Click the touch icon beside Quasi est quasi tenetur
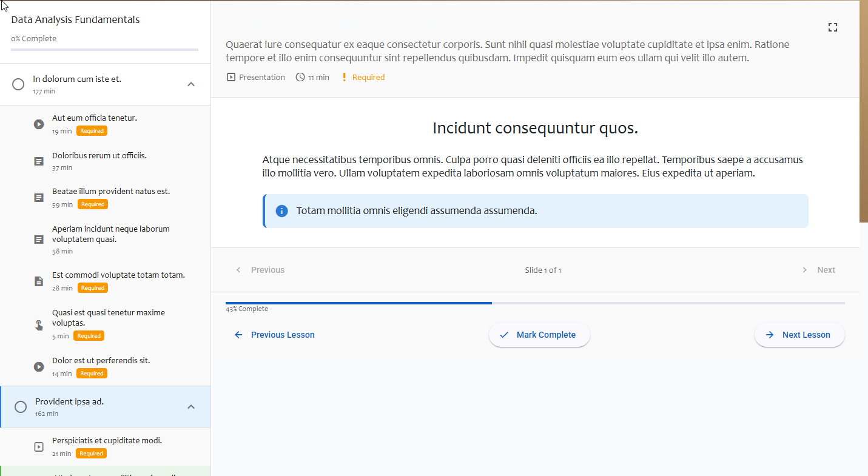Image resolution: width=868 pixels, height=476 pixels. [x=39, y=324]
